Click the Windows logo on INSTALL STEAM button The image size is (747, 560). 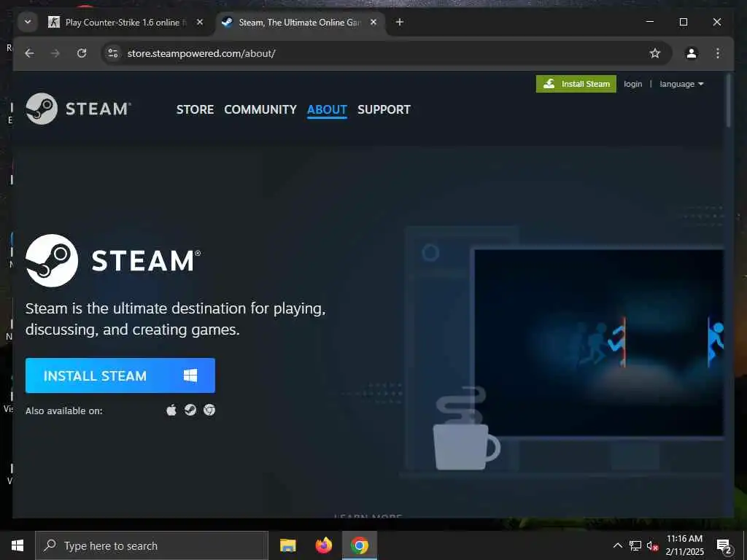[190, 376]
